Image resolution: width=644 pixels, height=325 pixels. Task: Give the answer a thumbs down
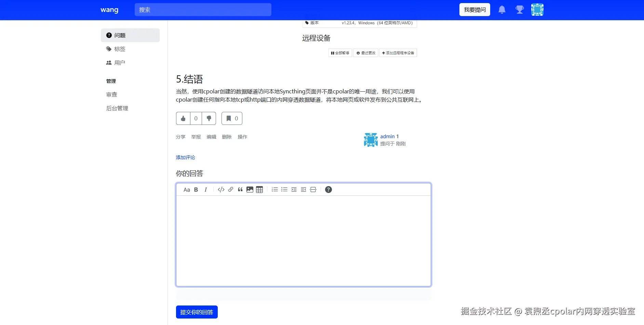click(209, 118)
